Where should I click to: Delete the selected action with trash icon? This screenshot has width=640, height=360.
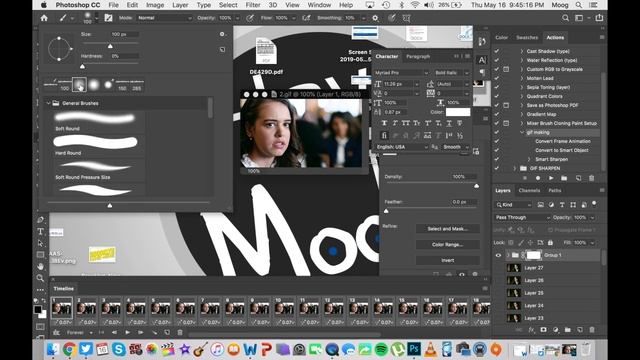[x=591, y=178]
